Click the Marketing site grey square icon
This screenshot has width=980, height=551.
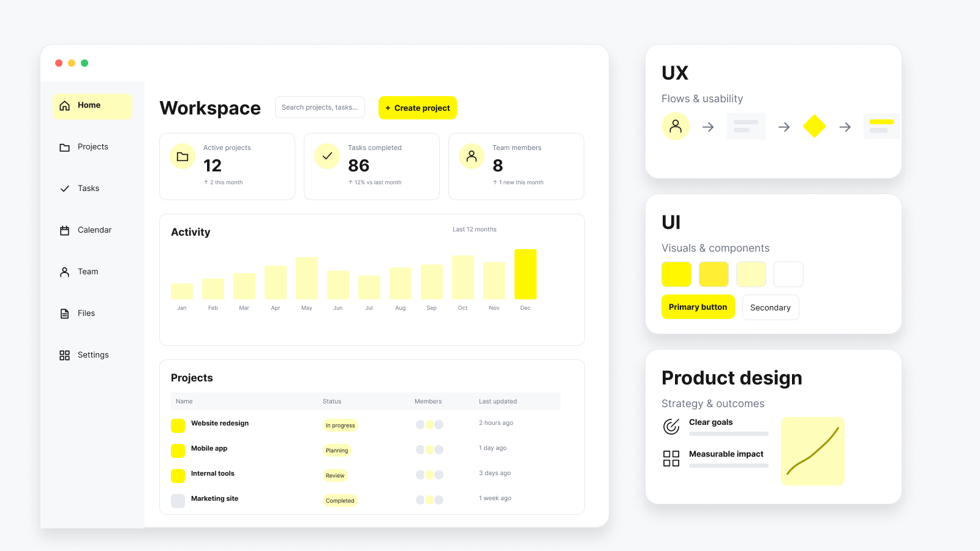[178, 501]
